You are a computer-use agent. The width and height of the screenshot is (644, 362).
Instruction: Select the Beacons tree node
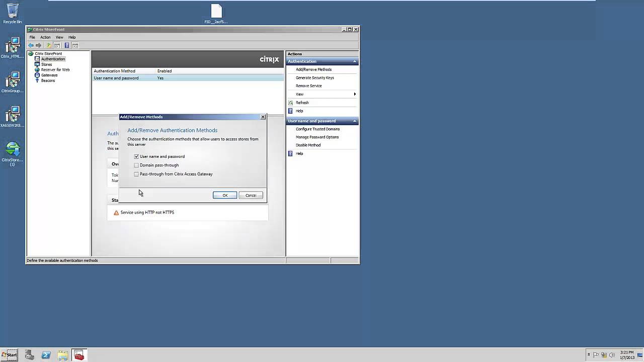(x=48, y=80)
